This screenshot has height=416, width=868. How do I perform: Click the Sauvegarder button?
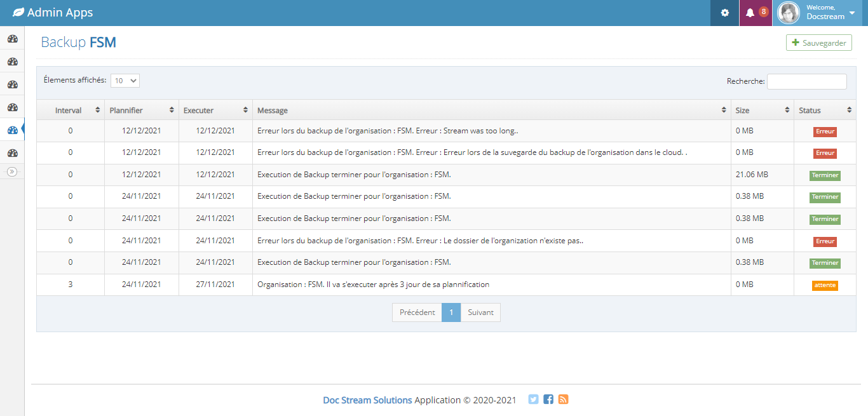[819, 43]
